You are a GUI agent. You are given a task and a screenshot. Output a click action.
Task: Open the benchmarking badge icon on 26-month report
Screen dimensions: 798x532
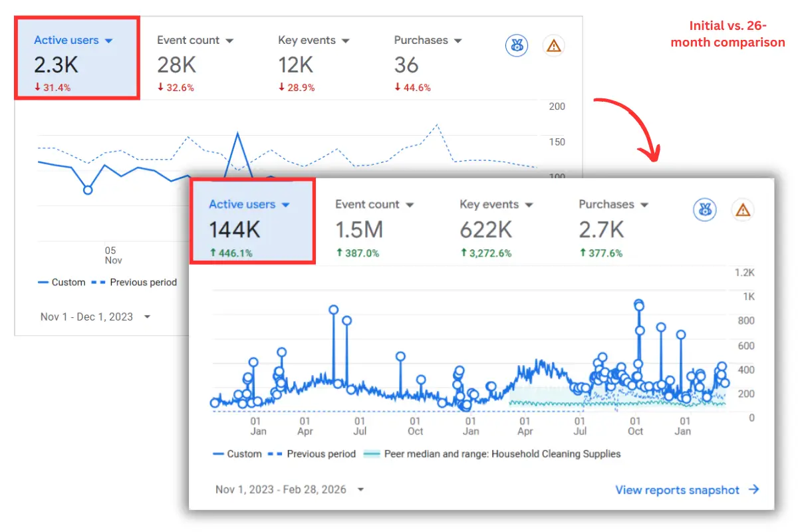(705, 209)
